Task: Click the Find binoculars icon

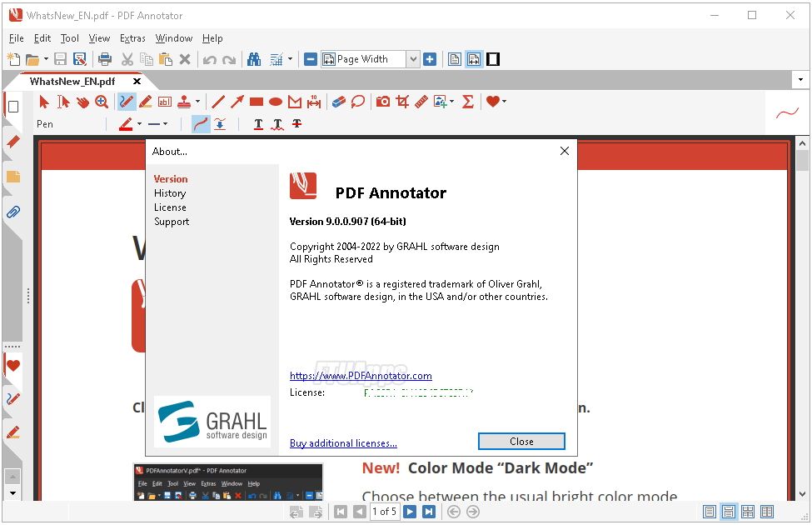Action: (254, 59)
